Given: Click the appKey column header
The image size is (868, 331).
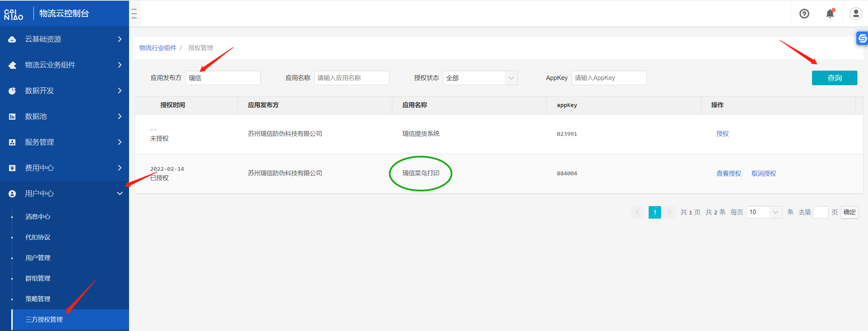Looking at the screenshot, I should (x=567, y=105).
